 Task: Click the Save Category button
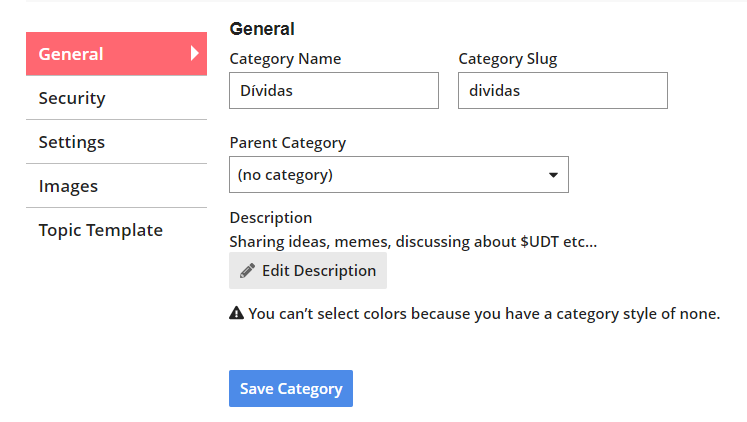point(291,389)
